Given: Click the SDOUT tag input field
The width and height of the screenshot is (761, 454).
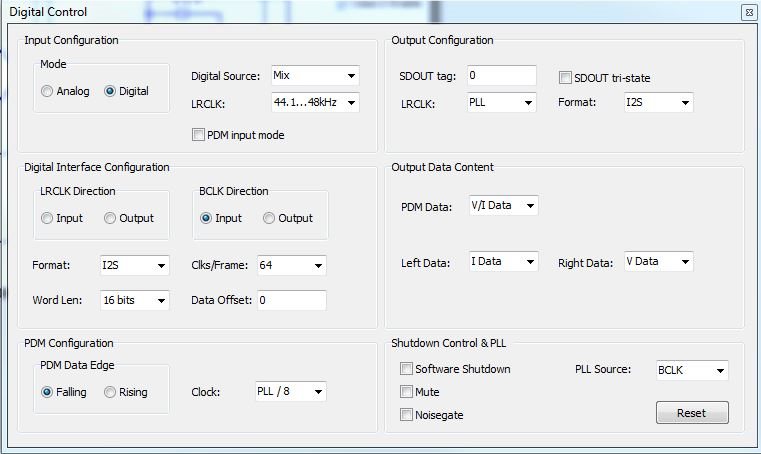Looking at the screenshot, I should (500, 76).
